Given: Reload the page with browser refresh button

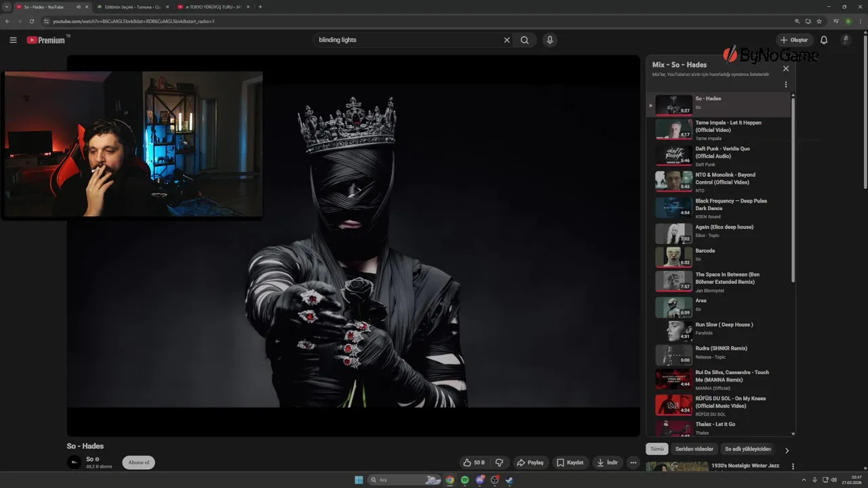Looking at the screenshot, I should (31, 21).
